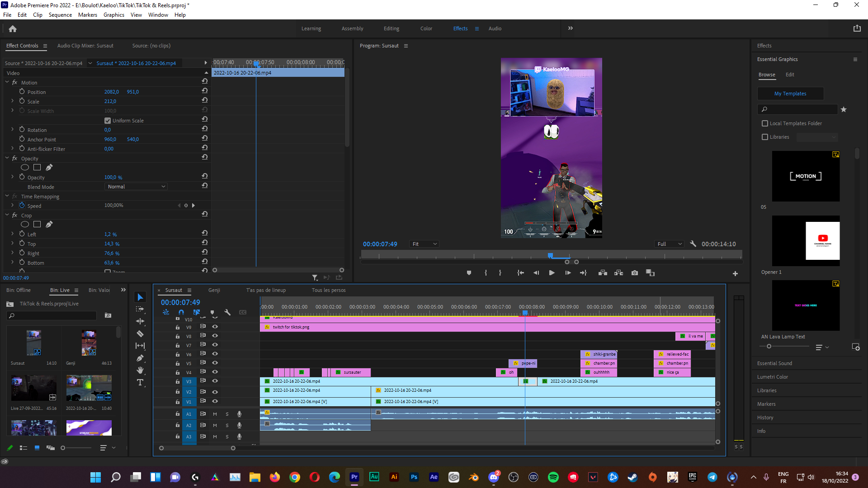868x488 pixels.
Task: Select the Hand tool
Action: (140, 370)
